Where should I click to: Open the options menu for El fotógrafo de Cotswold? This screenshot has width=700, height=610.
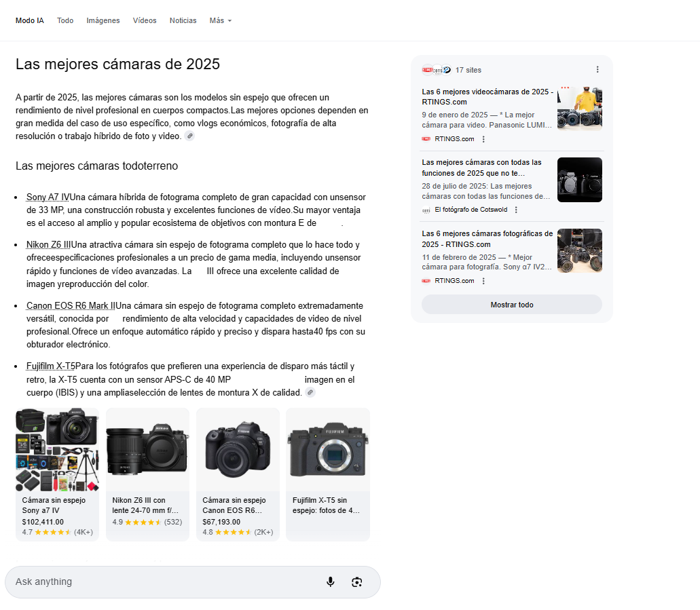click(516, 210)
